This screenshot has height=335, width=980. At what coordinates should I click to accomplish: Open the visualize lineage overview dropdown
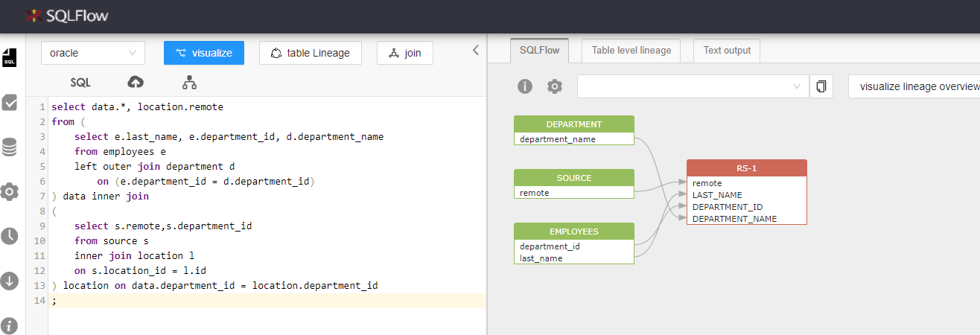pos(914,86)
